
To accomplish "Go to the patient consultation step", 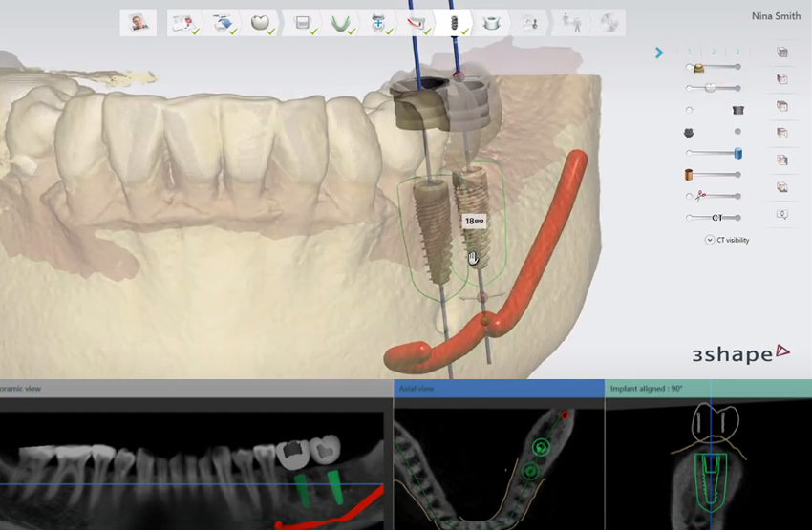I will coord(571,23).
